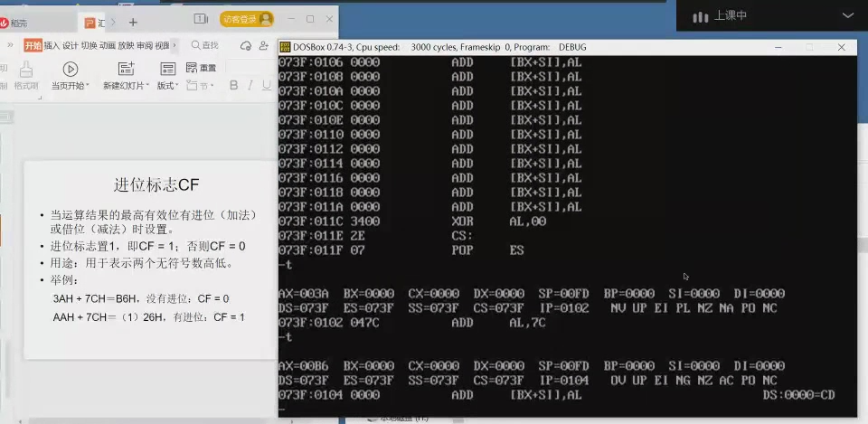Screen dimensions: 868x424
Task: Click the cloud sync icon in WPS
Action: [246, 46]
